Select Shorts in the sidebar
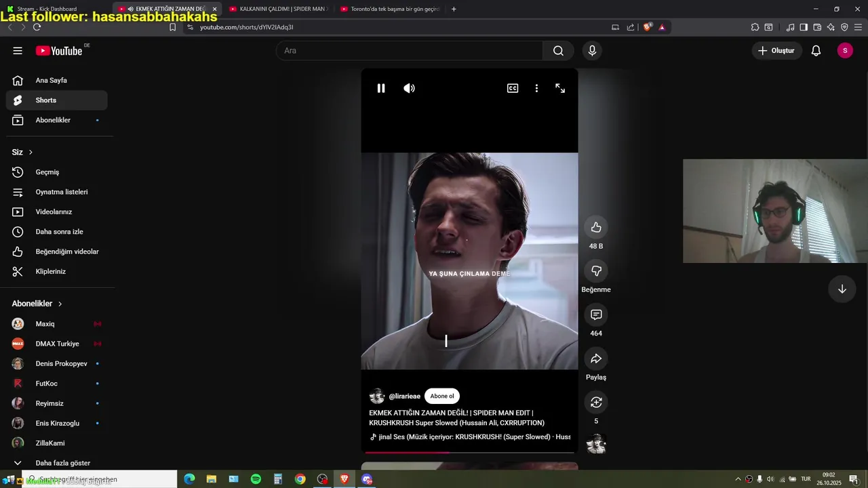This screenshot has width=868, height=488. pos(57,100)
